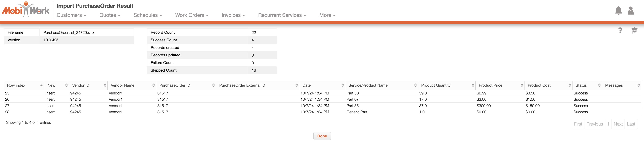This screenshot has width=644, height=148.
Task: Open the Schedules menu
Action: point(148,15)
